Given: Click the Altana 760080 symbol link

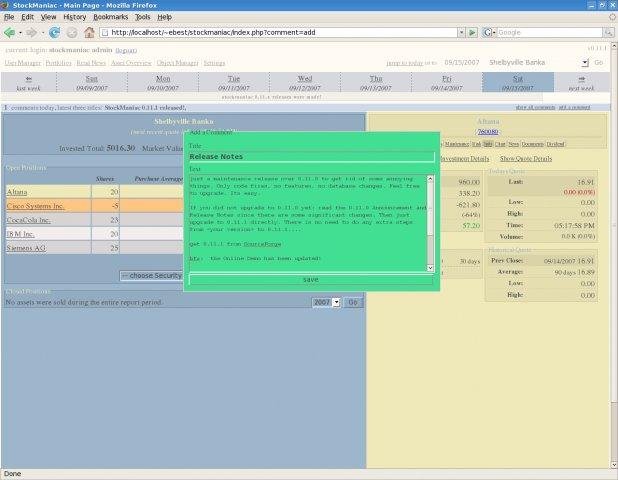Looking at the screenshot, I should [x=488, y=132].
